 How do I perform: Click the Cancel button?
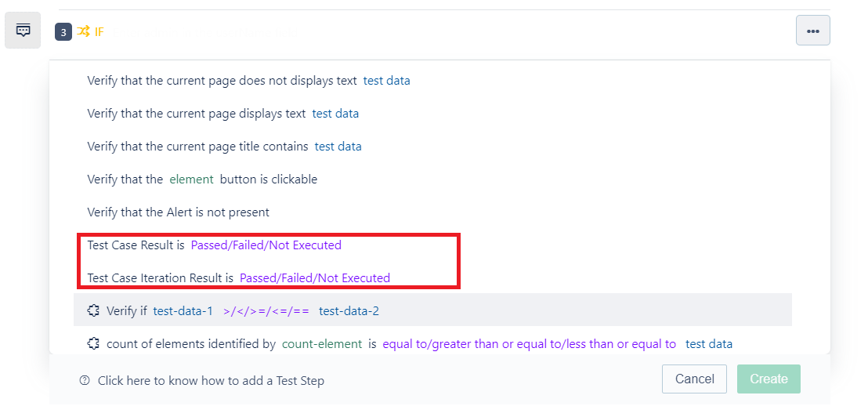tap(694, 379)
